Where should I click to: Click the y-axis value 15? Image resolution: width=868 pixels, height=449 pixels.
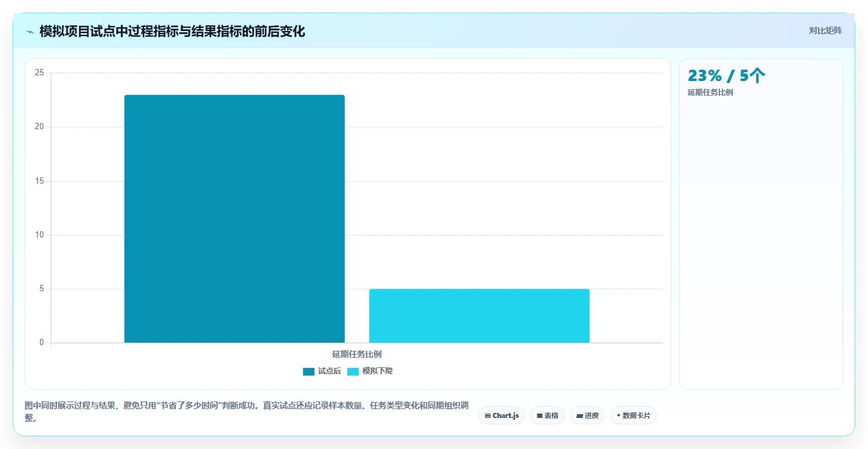point(39,181)
